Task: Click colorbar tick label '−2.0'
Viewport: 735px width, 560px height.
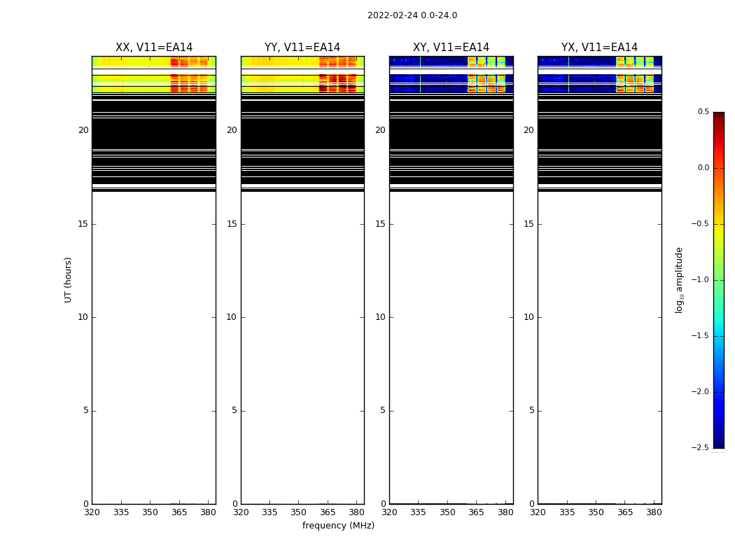Action: point(700,392)
